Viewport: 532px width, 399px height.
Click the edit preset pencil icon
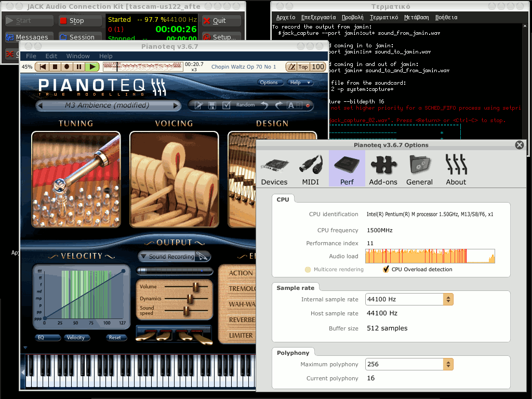pyautogui.click(x=199, y=105)
